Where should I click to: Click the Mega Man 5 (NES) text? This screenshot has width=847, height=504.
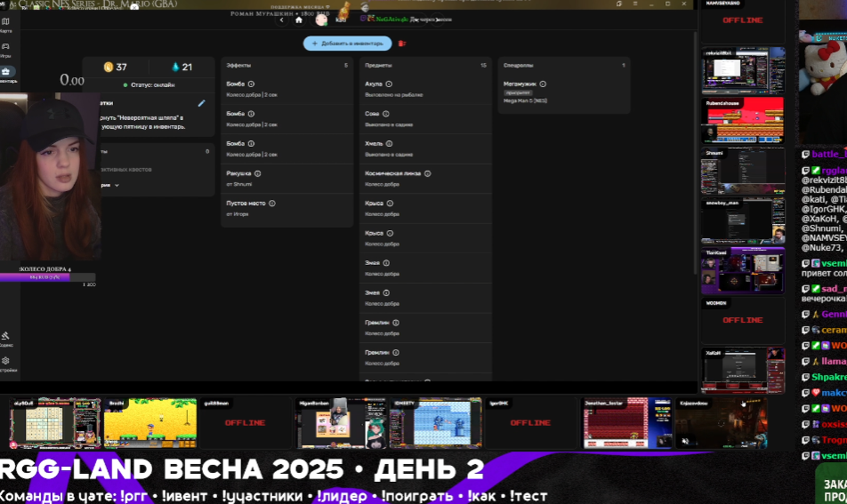(x=525, y=101)
